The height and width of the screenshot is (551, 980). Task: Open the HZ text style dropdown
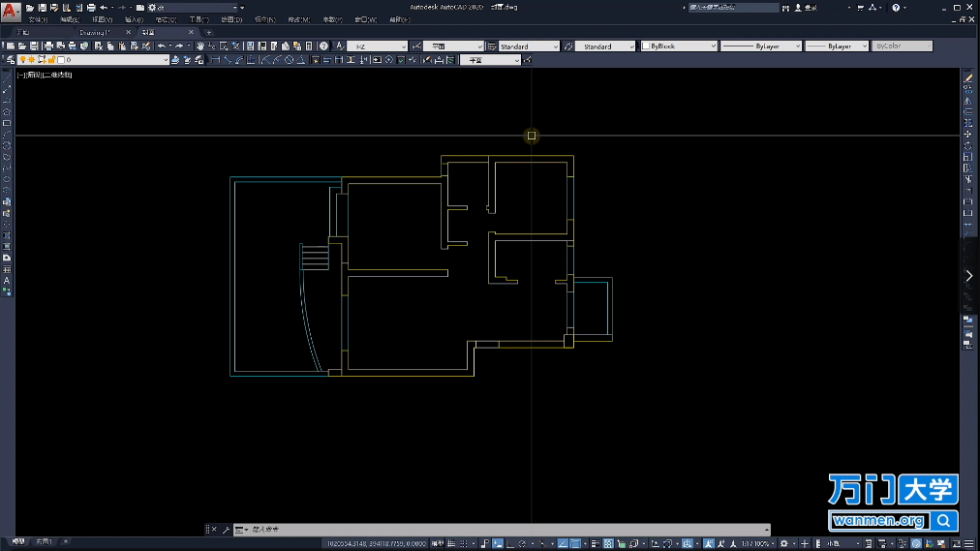[375, 46]
